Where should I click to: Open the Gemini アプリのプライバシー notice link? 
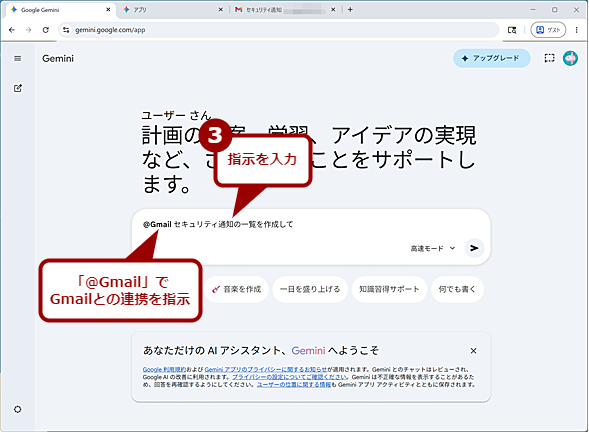pos(266,370)
